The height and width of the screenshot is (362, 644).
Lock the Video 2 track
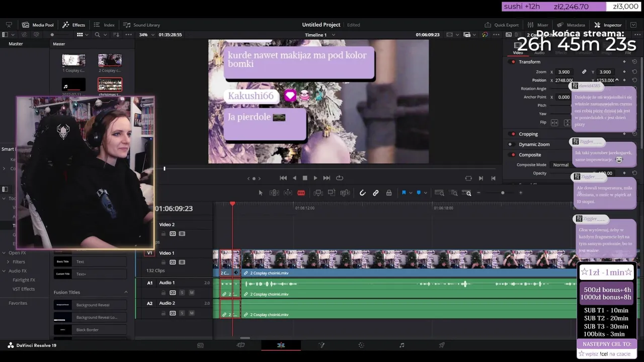point(164,234)
